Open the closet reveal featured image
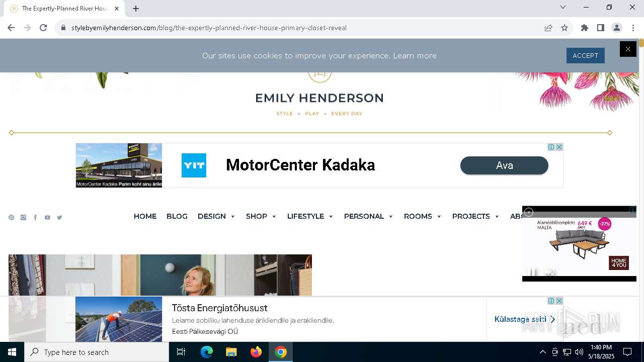Viewport: 644px width, 362px height. [160, 275]
